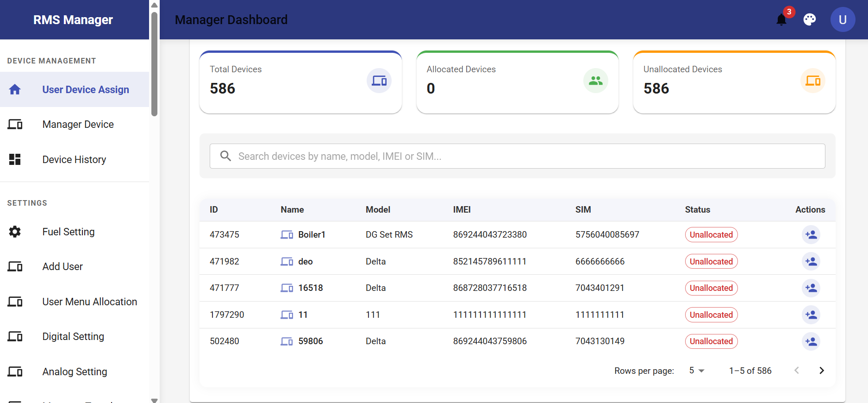
Task: Select User Device Assign menu item
Action: 75,89
